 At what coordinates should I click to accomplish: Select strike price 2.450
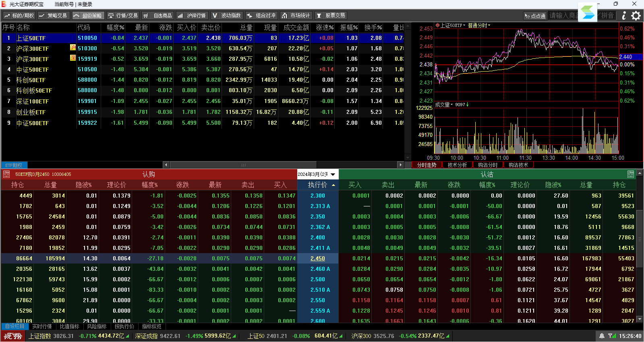318,258
